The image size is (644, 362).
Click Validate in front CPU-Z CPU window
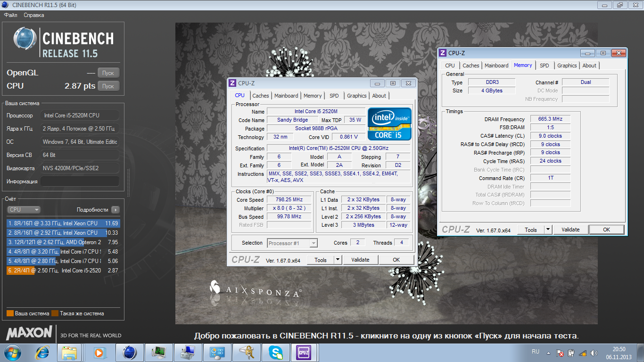tap(361, 260)
